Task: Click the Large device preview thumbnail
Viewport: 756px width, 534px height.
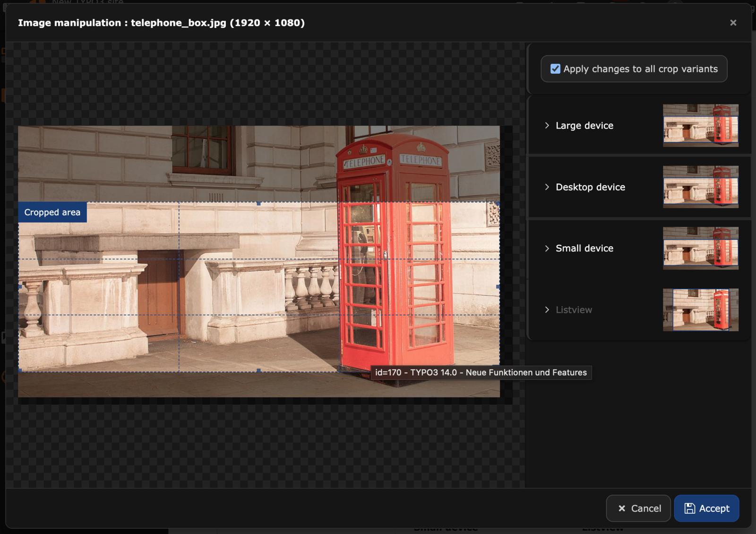Action: tap(700, 126)
